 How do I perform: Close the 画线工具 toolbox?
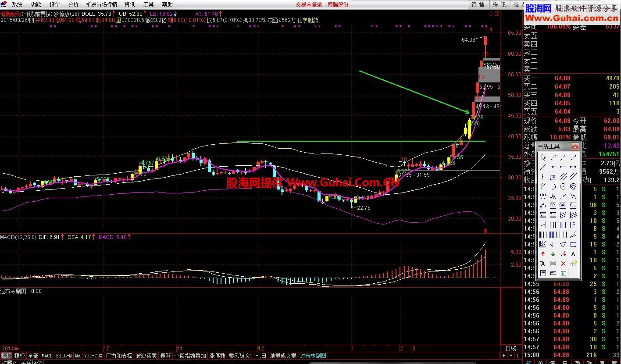coord(575,146)
